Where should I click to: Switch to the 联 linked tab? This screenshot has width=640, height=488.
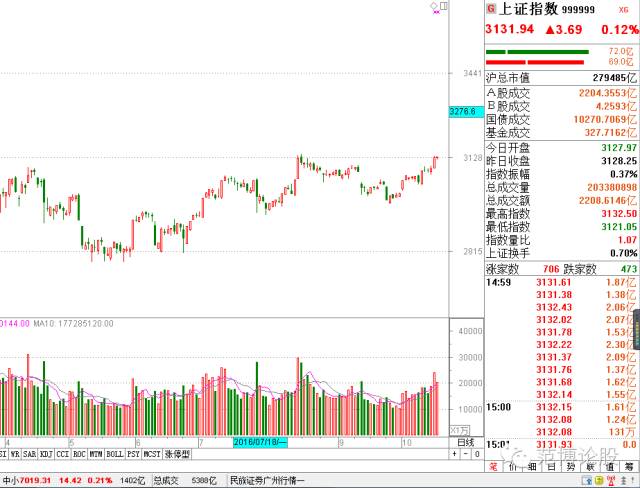click(x=590, y=467)
